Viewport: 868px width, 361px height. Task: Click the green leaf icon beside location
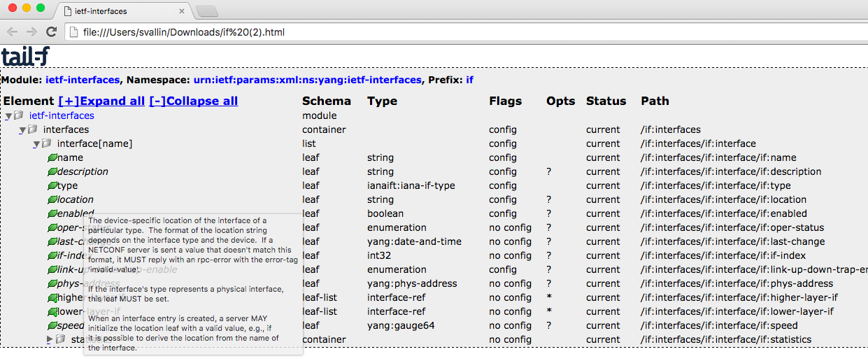coord(52,199)
